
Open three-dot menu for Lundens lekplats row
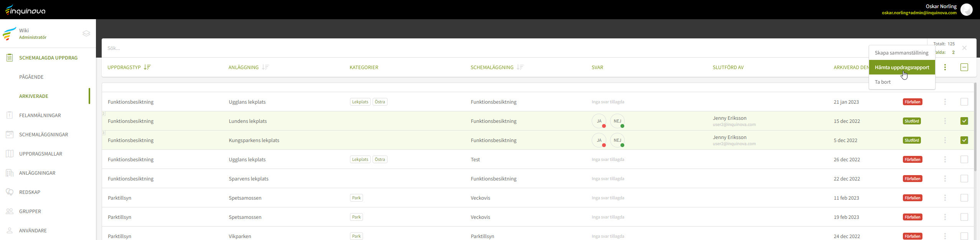click(x=945, y=121)
